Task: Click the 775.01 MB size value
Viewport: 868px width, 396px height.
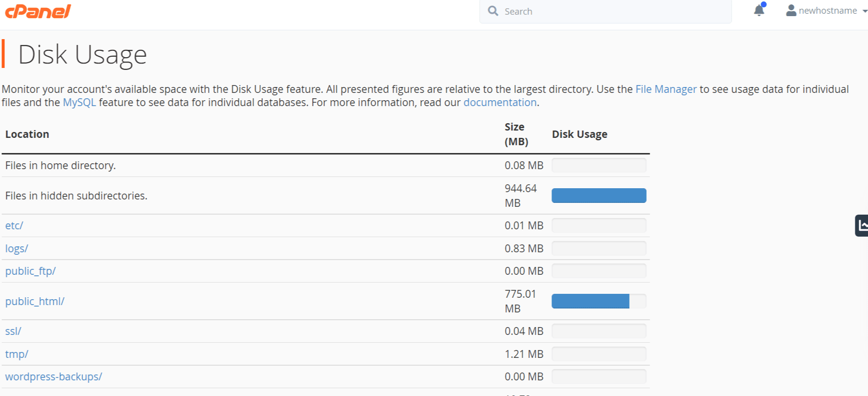Action: point(520,301)
